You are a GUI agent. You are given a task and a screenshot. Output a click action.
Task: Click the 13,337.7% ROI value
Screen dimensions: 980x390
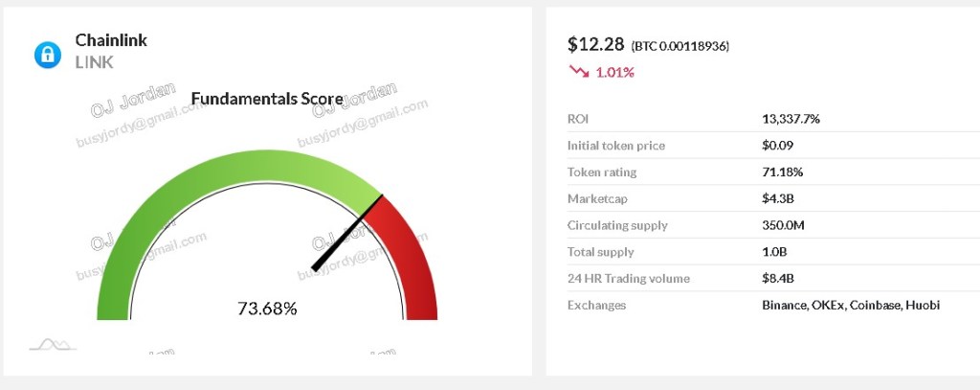pos(791,119)
